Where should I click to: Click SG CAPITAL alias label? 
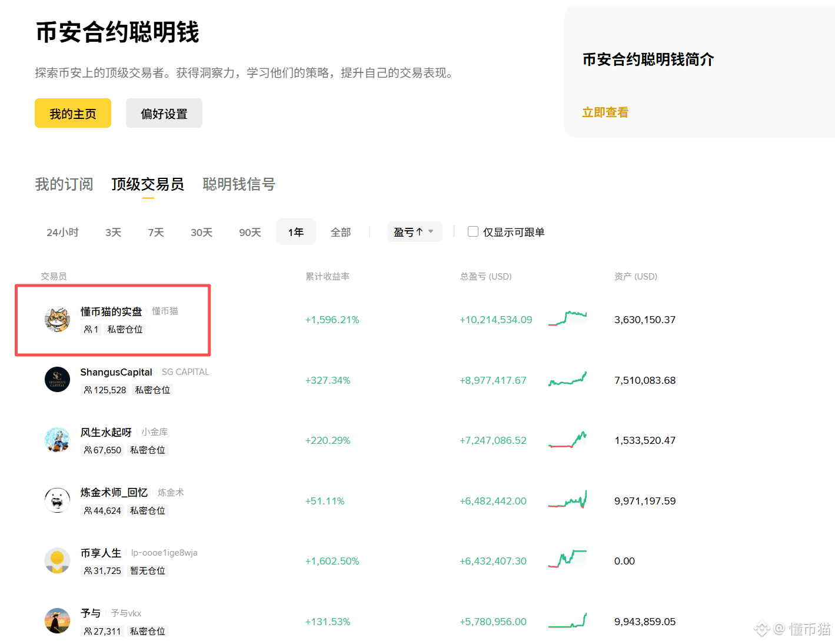[x=185, y=372]
